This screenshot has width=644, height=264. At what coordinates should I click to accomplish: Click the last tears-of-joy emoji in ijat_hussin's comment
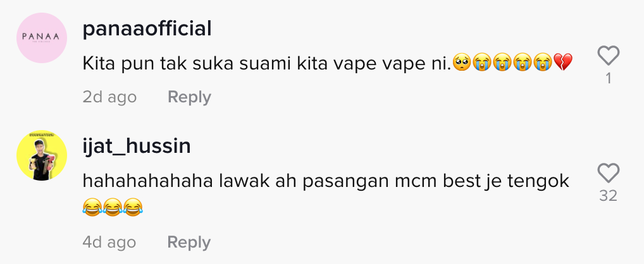click(x=133, y=207)
